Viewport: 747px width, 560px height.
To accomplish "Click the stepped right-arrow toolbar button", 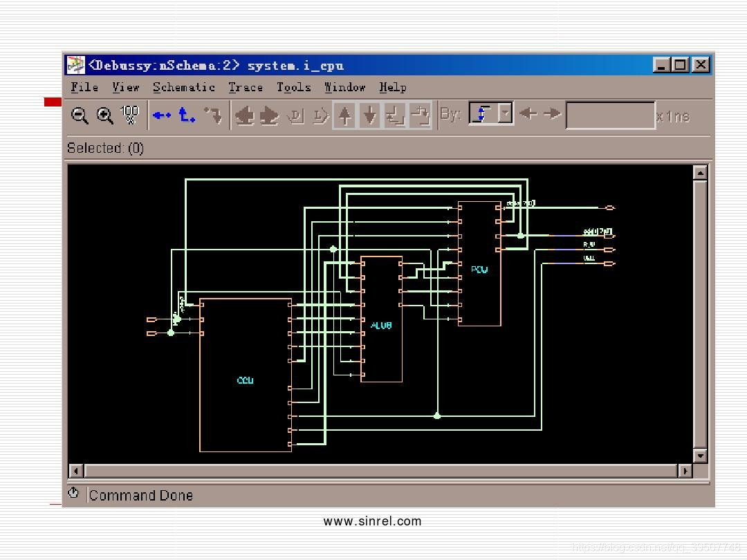I will (420, 115).
